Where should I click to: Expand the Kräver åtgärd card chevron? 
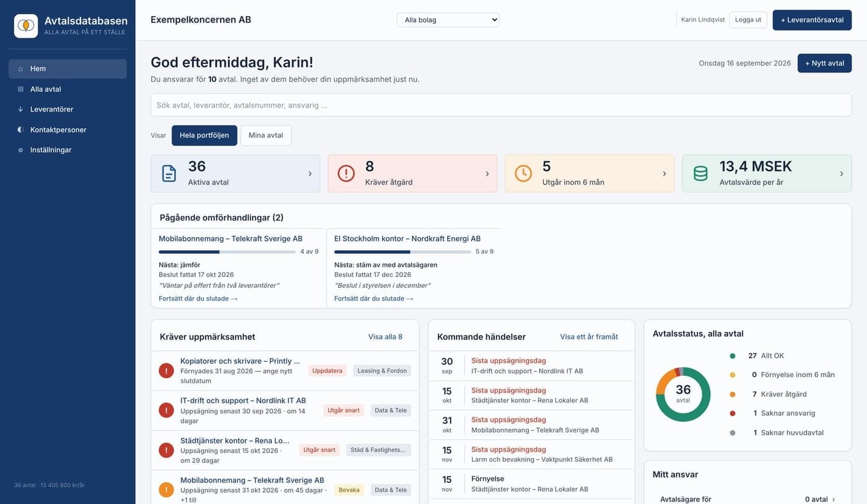[487, 174]
